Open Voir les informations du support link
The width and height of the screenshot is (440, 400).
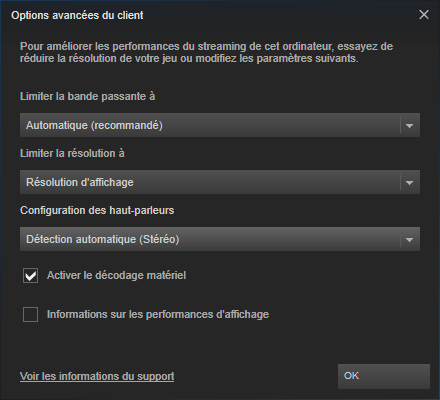pos(97,376)
